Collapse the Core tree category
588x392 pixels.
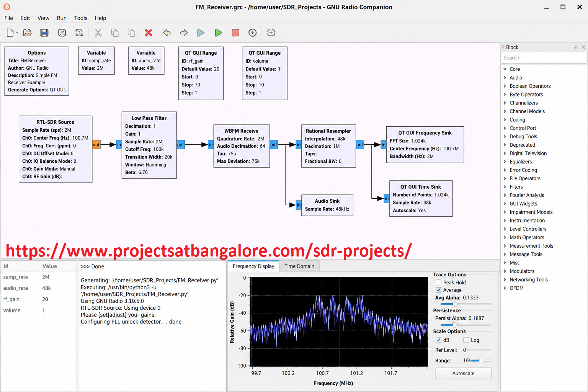505,69
